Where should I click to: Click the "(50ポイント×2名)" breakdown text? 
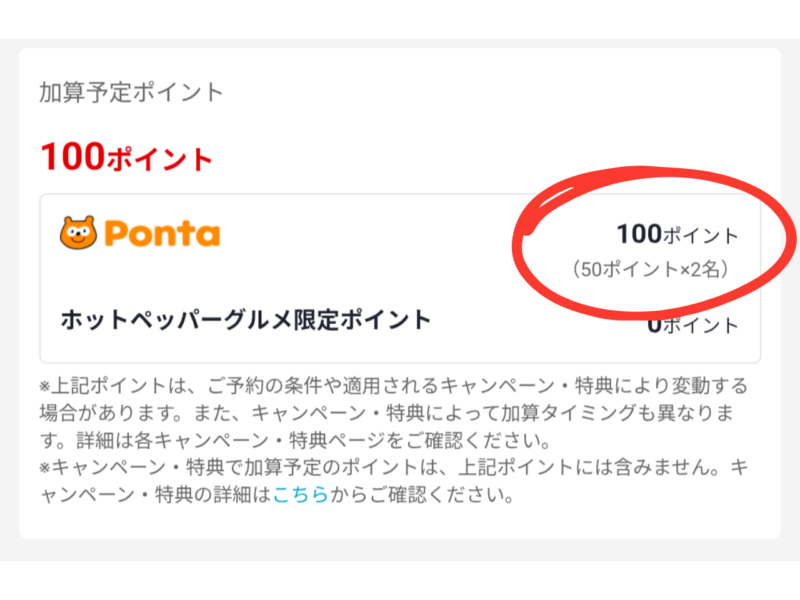[649, 269]
